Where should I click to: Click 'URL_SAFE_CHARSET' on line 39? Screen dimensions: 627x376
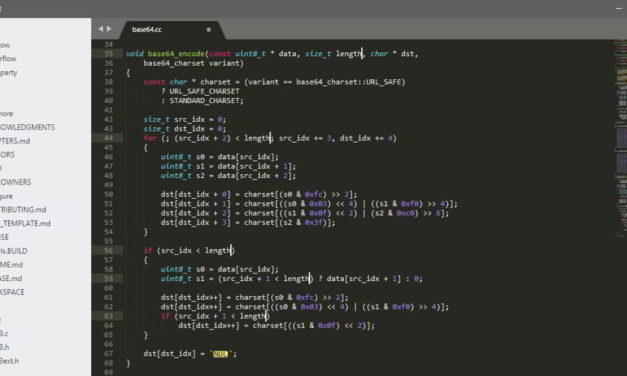(x=204, y=91)
